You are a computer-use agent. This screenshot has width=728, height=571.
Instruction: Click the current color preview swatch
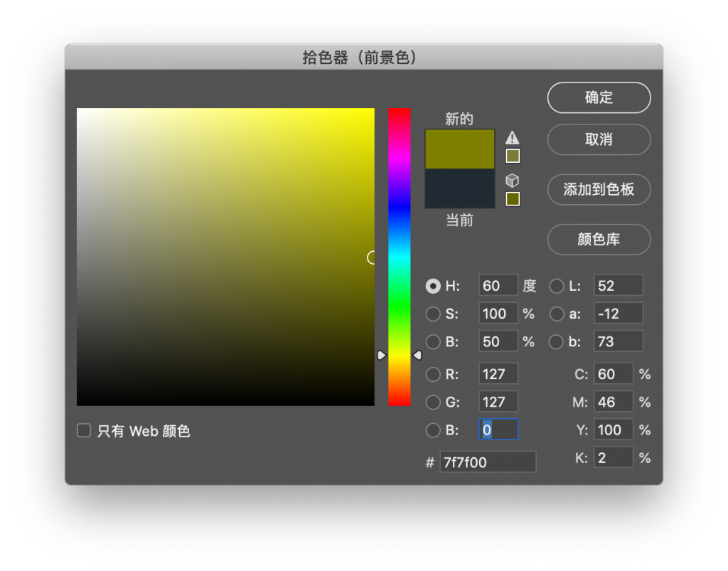(x=459, y=188)
